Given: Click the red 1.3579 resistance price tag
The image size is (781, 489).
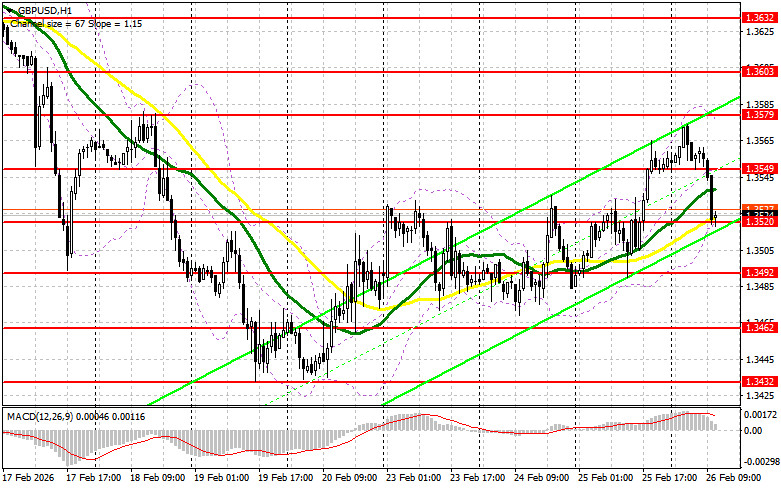Looking at the screenshot, I should (759, 115).
